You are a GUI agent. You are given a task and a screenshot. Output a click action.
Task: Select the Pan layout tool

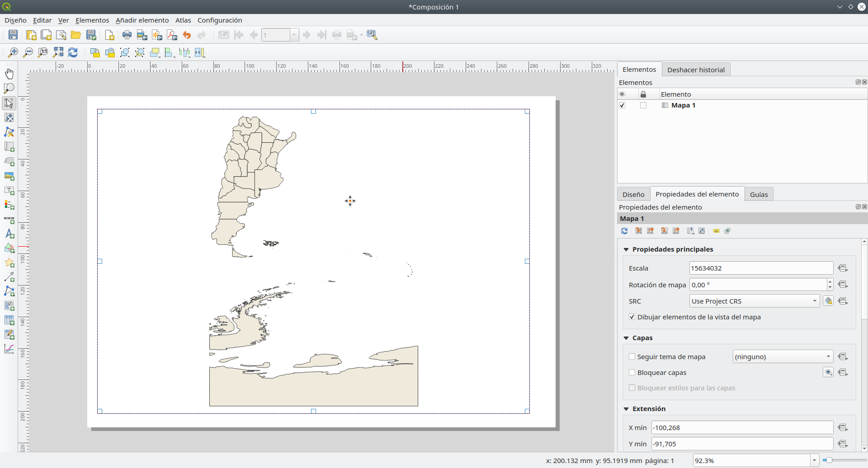pos(9,74)
